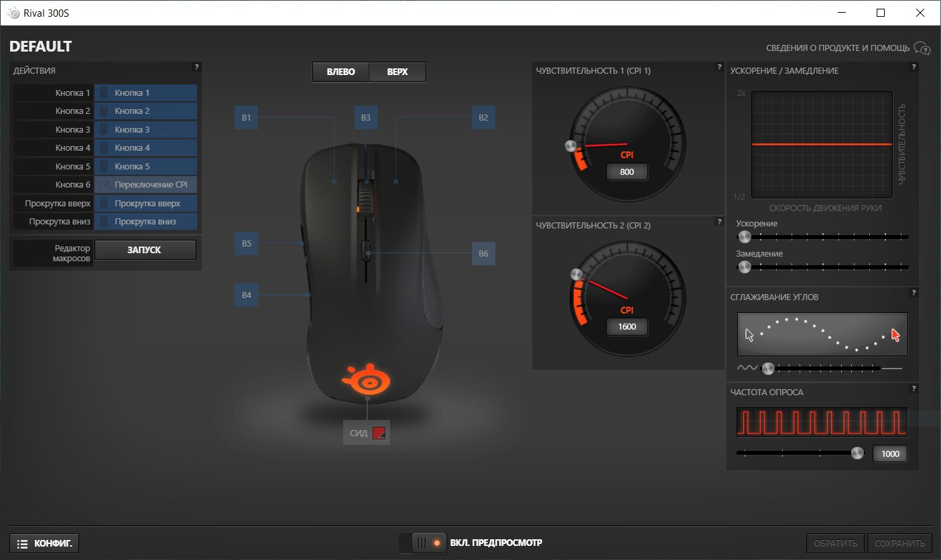Select the B4 side button marker
This screenshot has height=560, width=941.
coord(247,295)
